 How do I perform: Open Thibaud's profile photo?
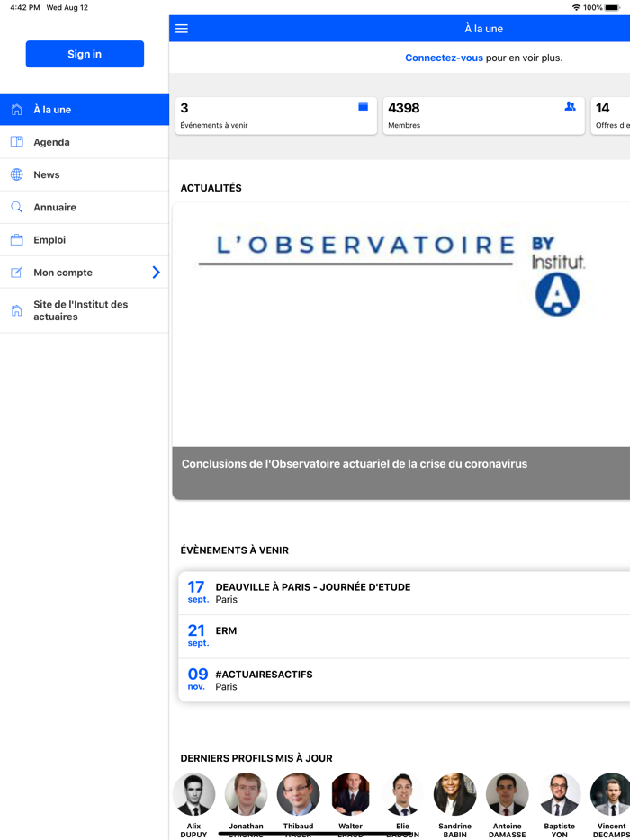click(298, 794)
